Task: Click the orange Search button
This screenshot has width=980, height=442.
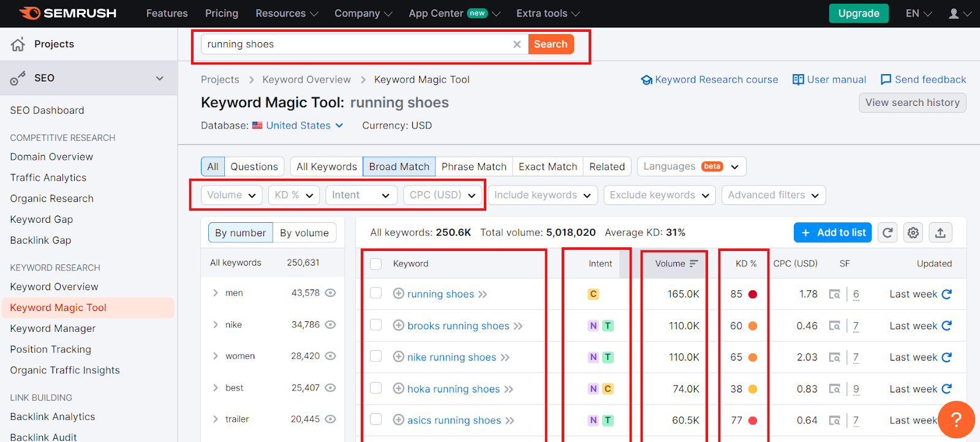Action: 551,44
